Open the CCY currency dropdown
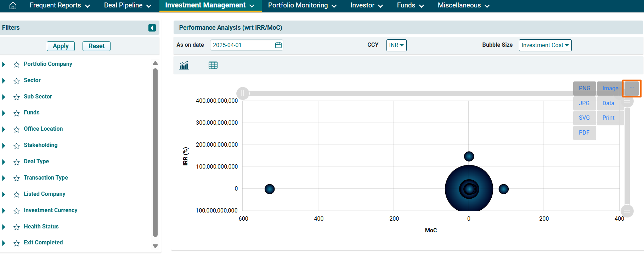The image size is (644, 255). (x=396, y=45)
